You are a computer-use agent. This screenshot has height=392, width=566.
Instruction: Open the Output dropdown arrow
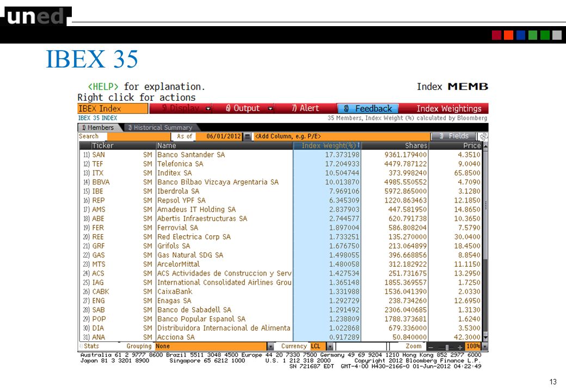[x=270, y=109]
